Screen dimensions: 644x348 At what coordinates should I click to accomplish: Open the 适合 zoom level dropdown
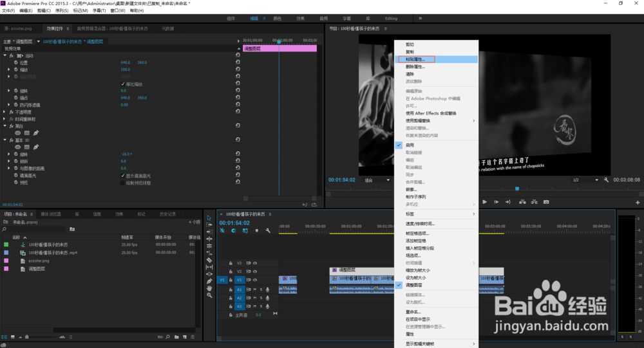click(x=377, y=179)
